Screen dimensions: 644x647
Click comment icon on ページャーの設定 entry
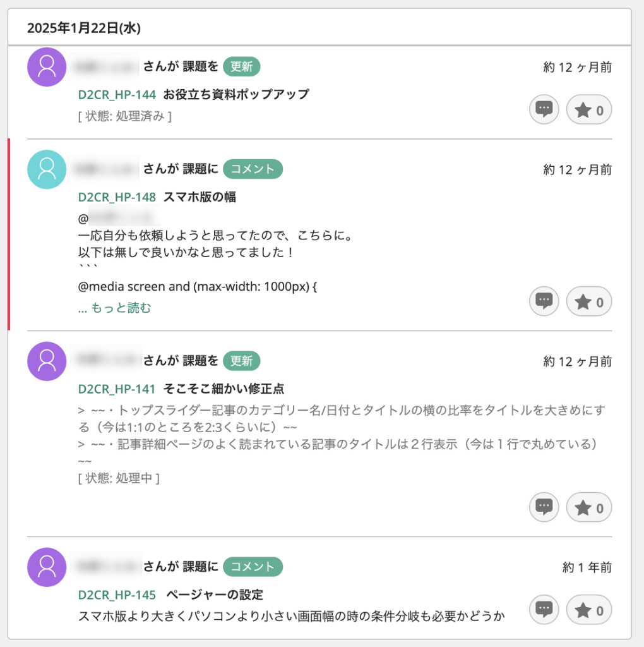[544, 610]
